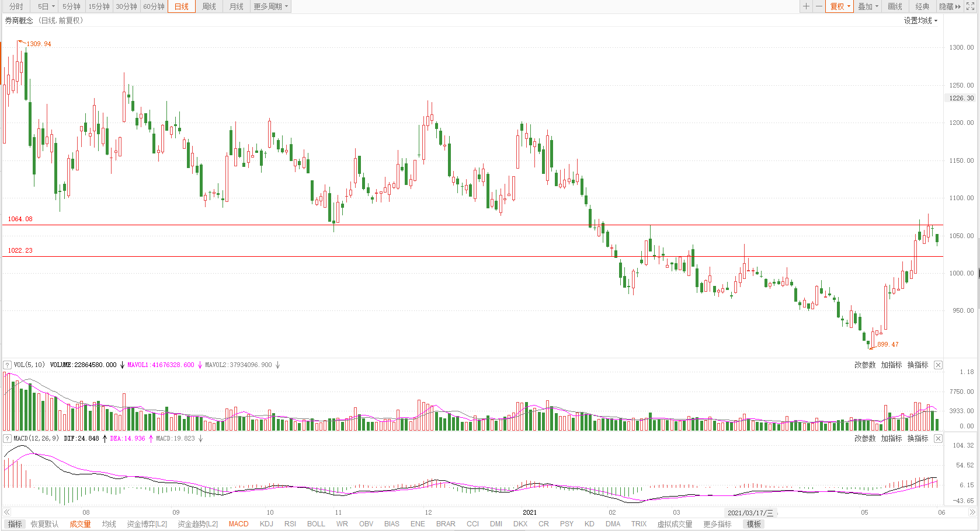Select the 日线 daily chart tab
The width and height of the screenshot is (980, 531).
182,6
